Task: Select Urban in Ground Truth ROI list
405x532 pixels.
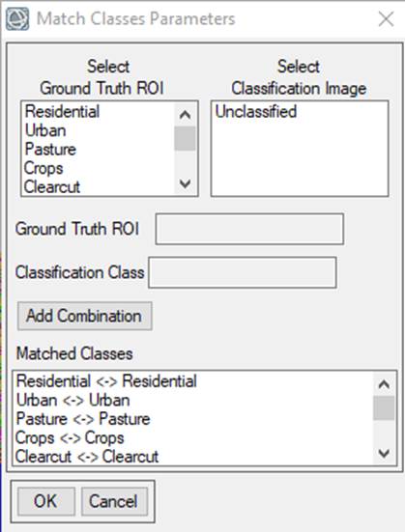Action: tap(45, 130)
